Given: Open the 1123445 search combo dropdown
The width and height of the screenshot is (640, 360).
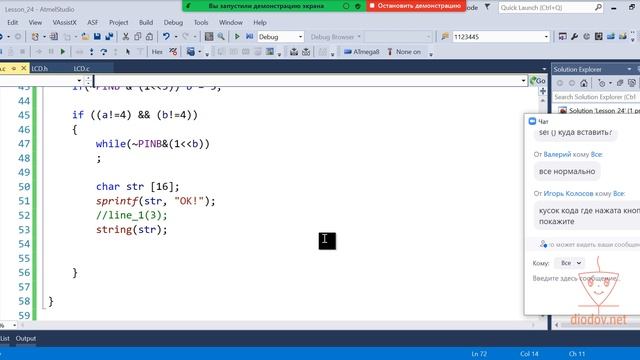Looking at the screenshot, I should pyautogui.click(x=546, y=37).
